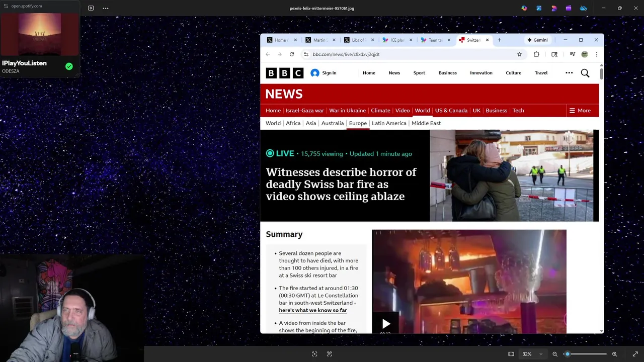Screen dimensions: 644x362
Task: Select Europe in World sub-navigation
Action: [x=358, y=123]
